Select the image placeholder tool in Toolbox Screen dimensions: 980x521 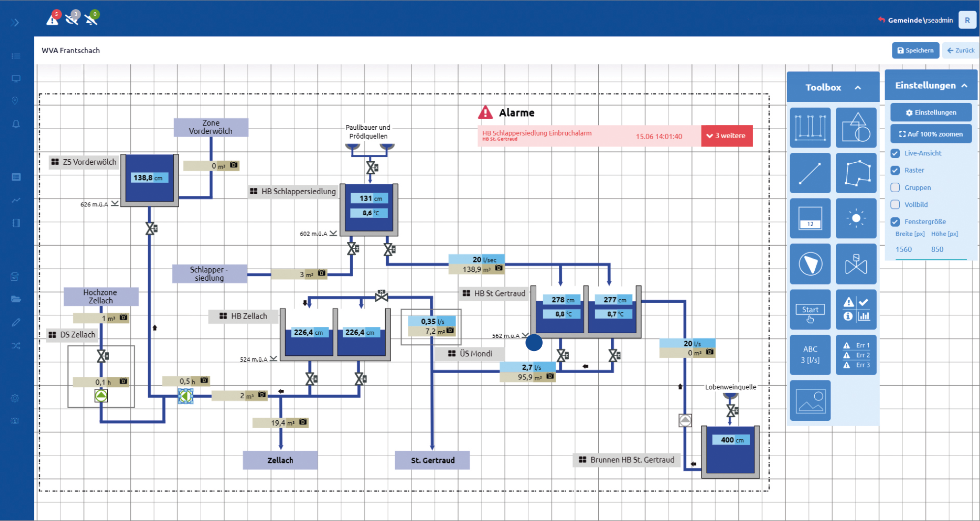coord(810,401)
